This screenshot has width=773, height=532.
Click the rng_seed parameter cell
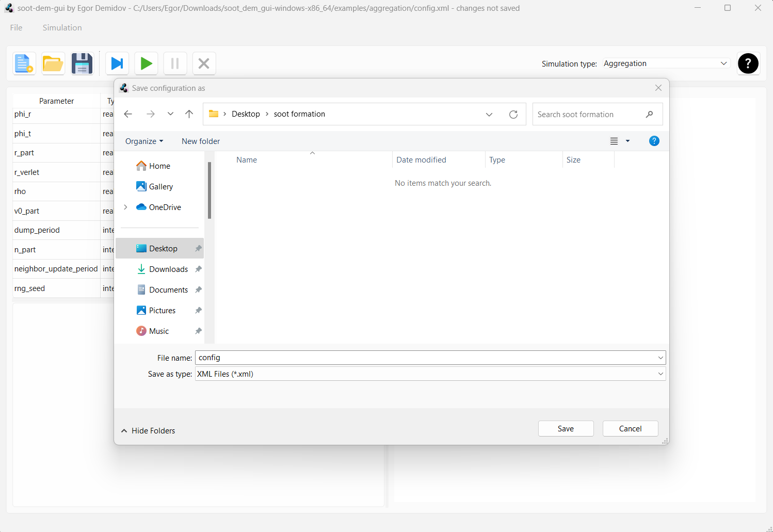[56, 288]
